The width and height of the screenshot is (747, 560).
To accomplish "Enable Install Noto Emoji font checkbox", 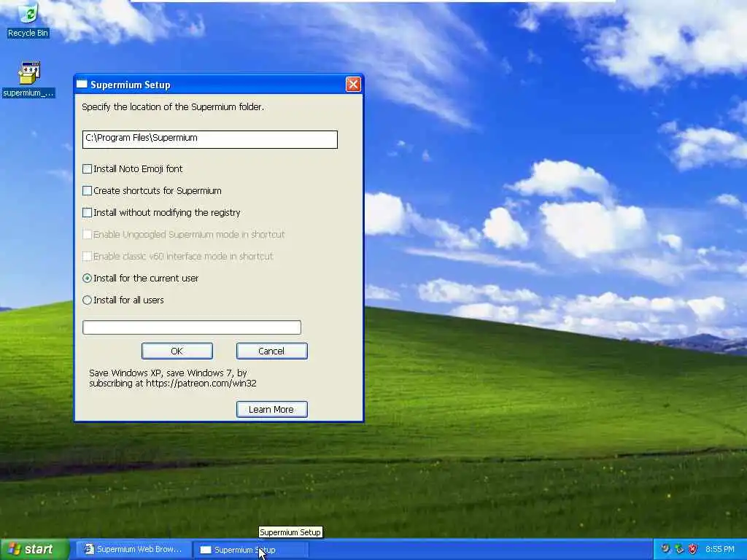I will [x=88, y=168].
